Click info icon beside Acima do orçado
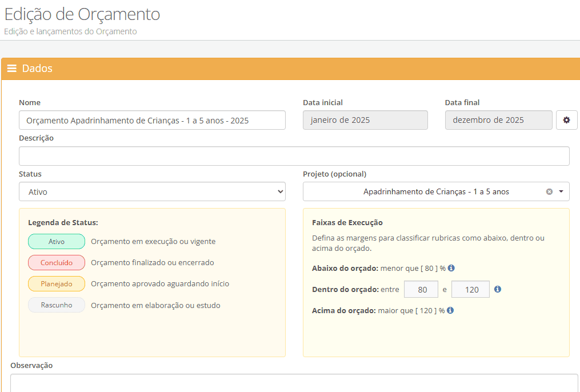Viewport: 580px width, 392px height. tap(450, 310)
